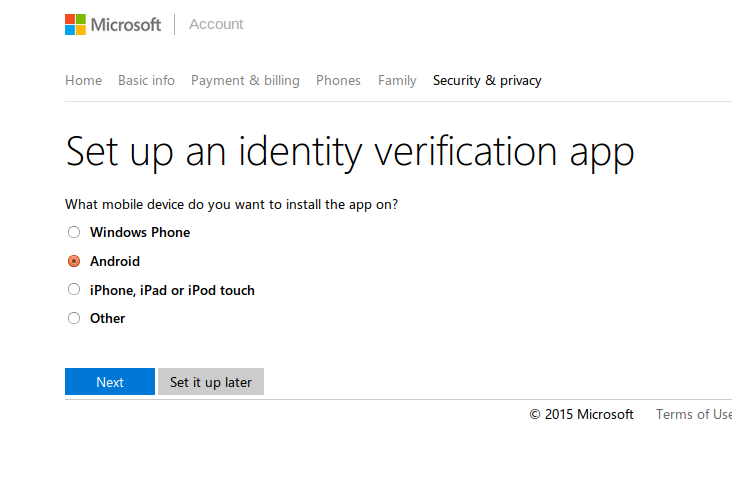Image resolution: width=732 pixels, height=492 pixels.
Task: Open the Account link in header
Action: click(x=216, y=24)
